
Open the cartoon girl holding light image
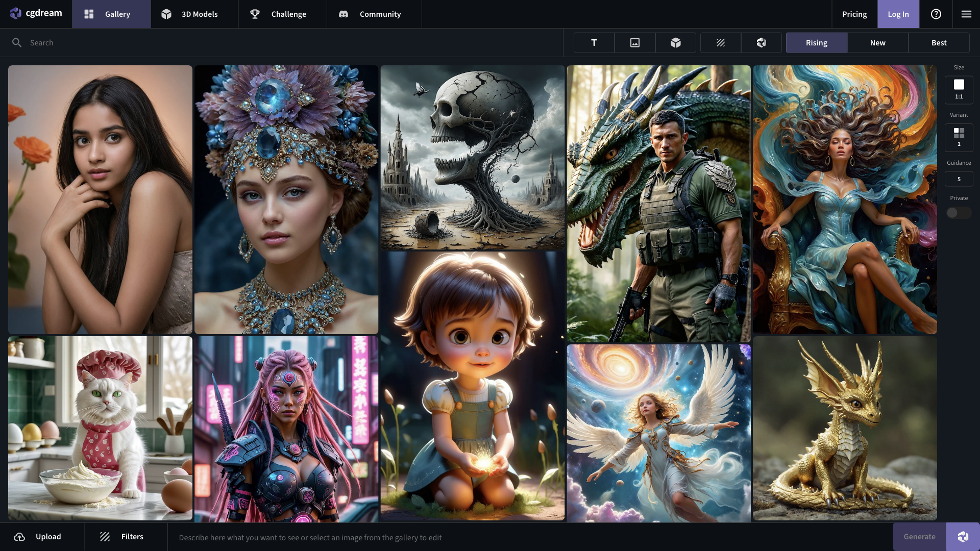473,386
